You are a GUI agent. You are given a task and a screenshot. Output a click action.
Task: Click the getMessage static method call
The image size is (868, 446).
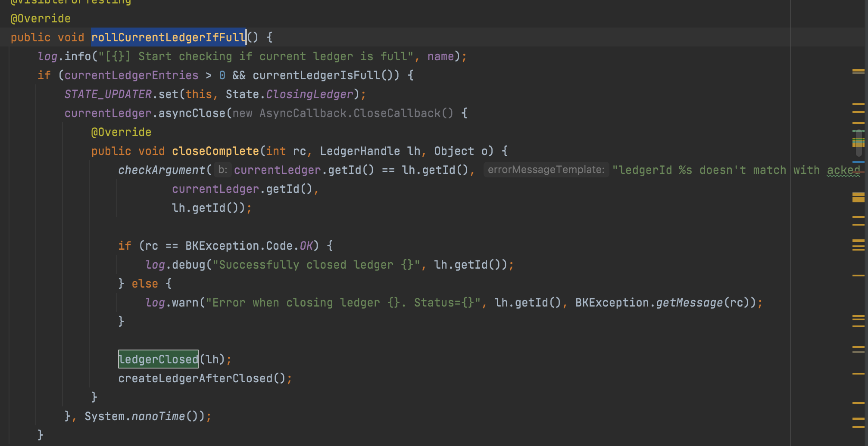tap(689, 303)
